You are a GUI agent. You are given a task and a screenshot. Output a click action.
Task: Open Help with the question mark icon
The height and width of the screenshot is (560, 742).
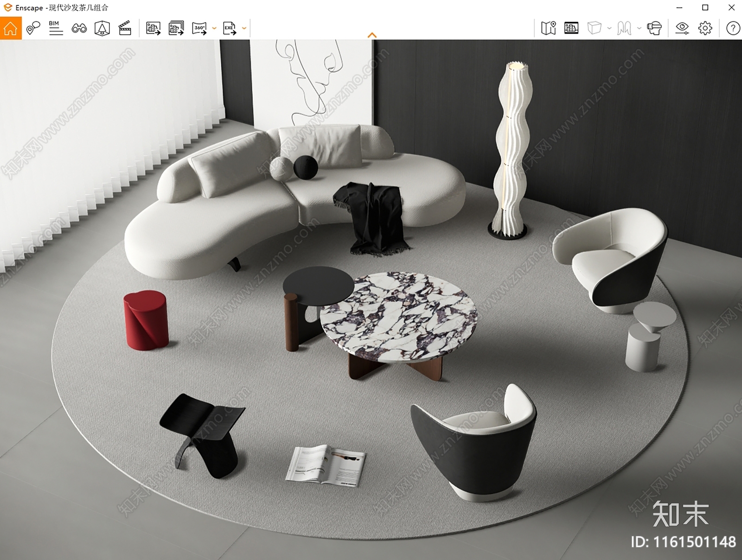(733, 28)
